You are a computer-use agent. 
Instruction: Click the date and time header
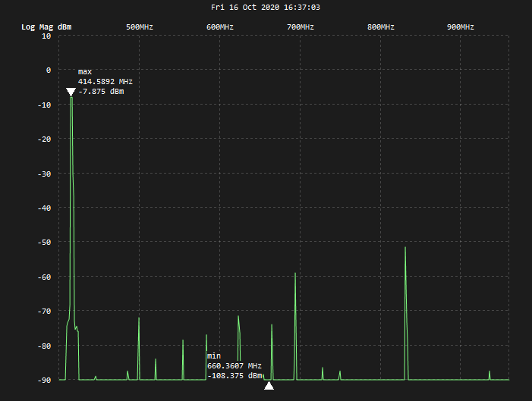point(266,7)
